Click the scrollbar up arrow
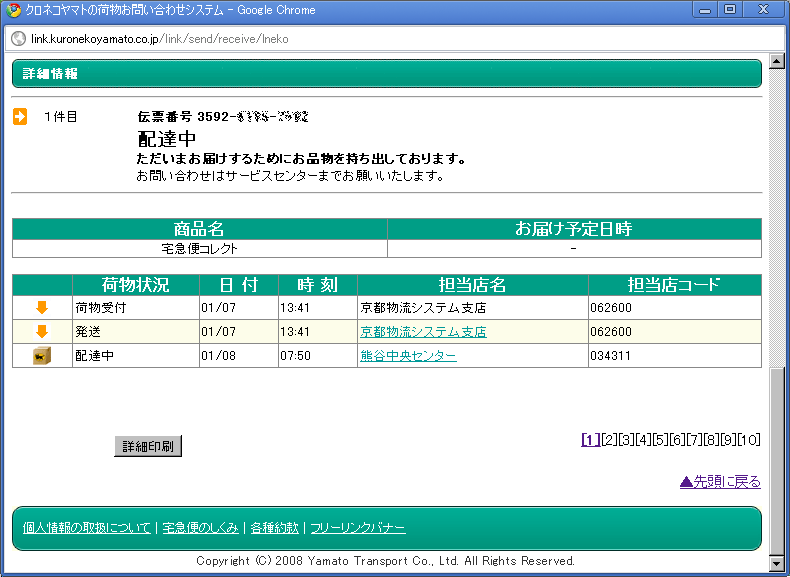Image resolution: width=790 pixels, height=577 pixels. (777, 61)
